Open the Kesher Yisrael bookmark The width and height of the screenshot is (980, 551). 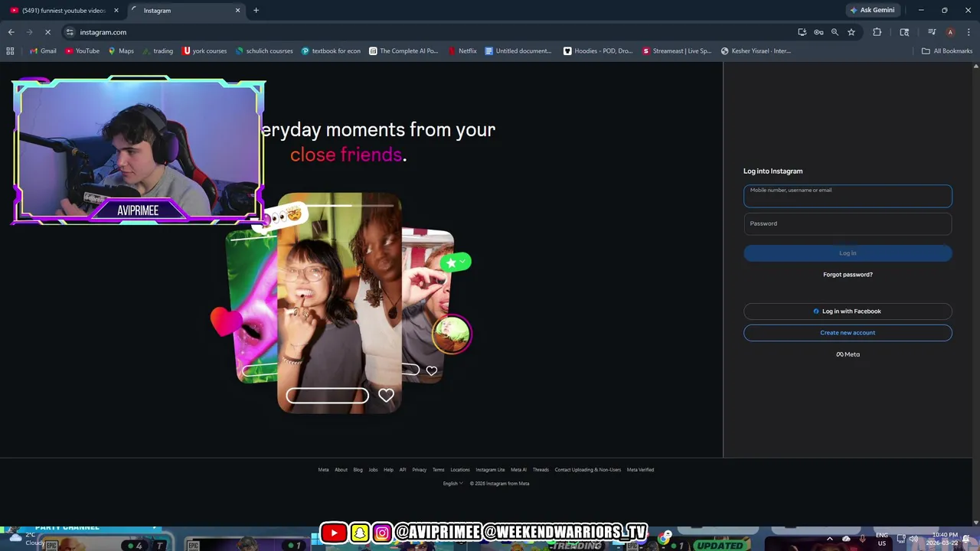click(756, 51)
